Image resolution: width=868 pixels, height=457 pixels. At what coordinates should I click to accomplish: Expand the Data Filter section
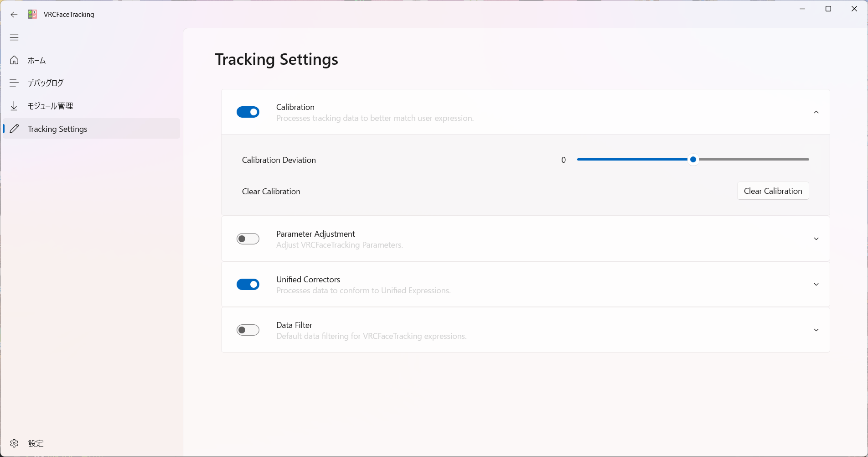click(x=816, y=330)
